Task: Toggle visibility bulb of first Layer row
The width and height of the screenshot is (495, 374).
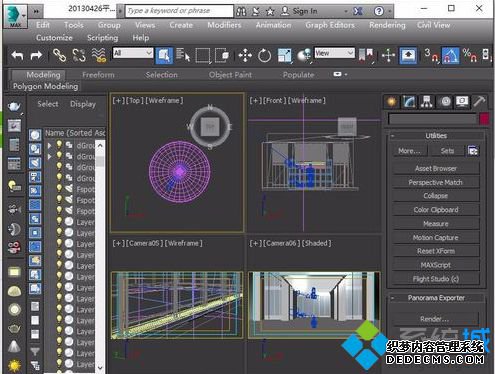Action: [59, 221]
